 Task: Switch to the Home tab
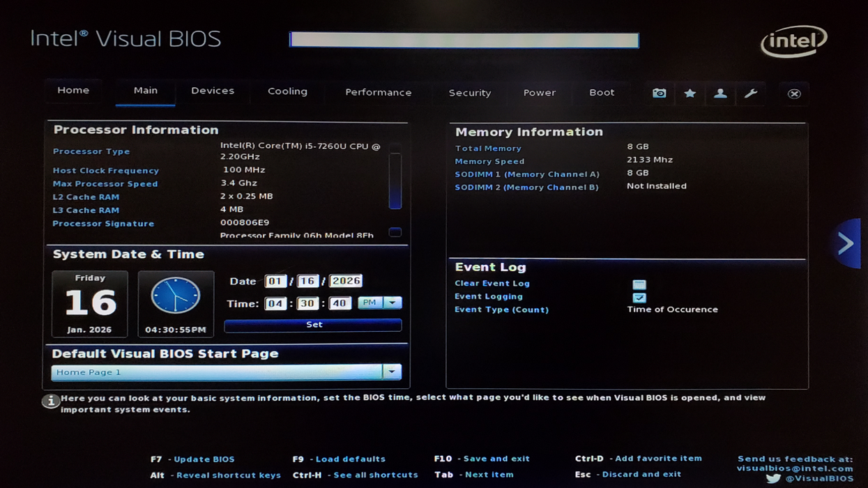(73, 91)
